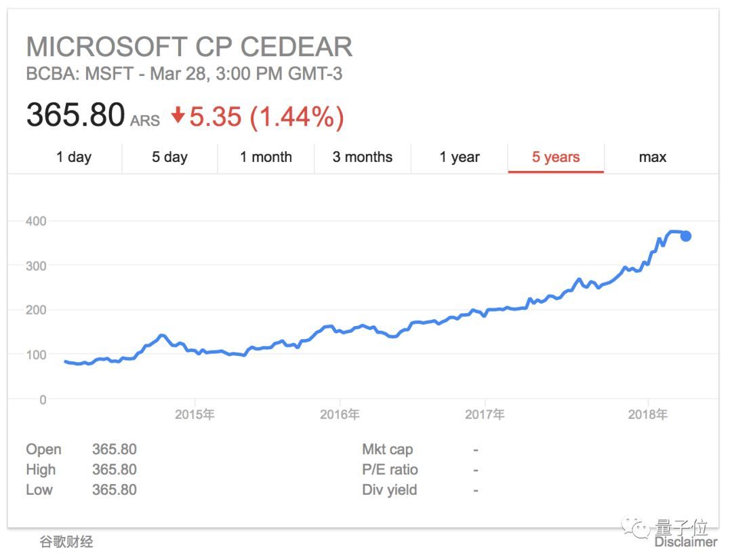Viewport: 732px width, 560px height.
Task: Click the MICROSOFT CP CEDEAR title
Action: pos(189,47)
